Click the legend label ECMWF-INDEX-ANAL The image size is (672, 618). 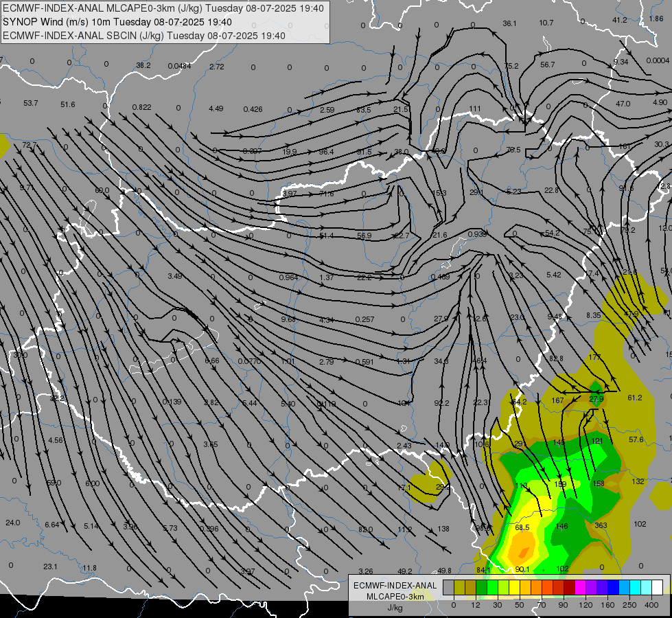point(395,586)
